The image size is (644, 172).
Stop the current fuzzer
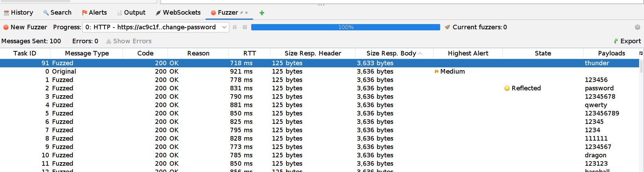245,27
